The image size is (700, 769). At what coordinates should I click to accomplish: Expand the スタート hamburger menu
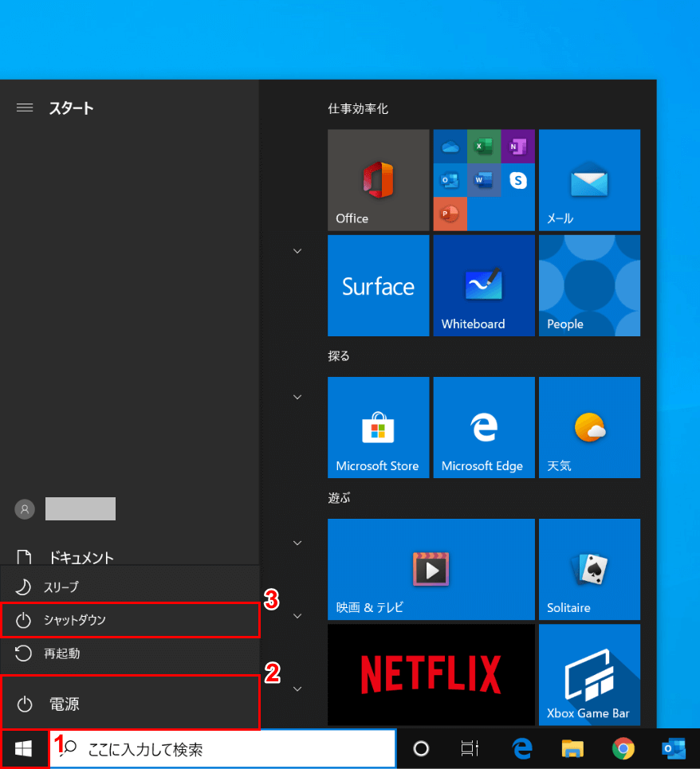pos(25,108)
